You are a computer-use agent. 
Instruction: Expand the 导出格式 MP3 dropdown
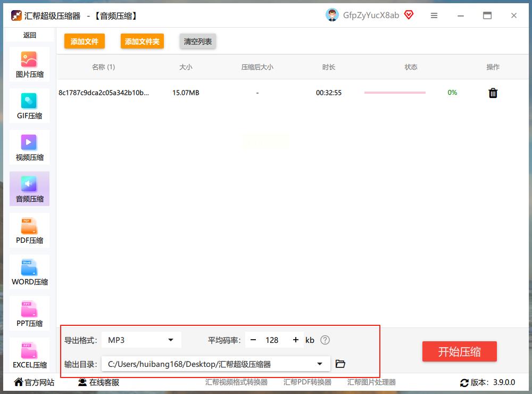click(x=141, y=340)
